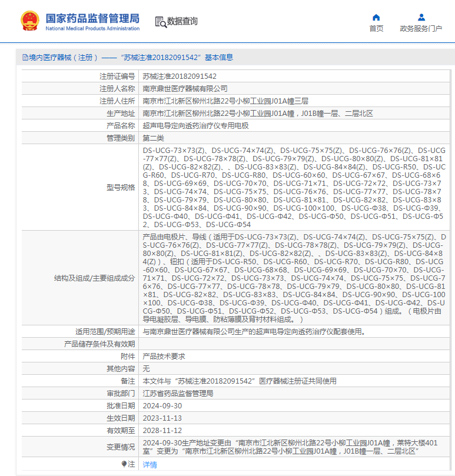Click registrant name 南京鼎世医疗器械有限公司

click(185, 89)
